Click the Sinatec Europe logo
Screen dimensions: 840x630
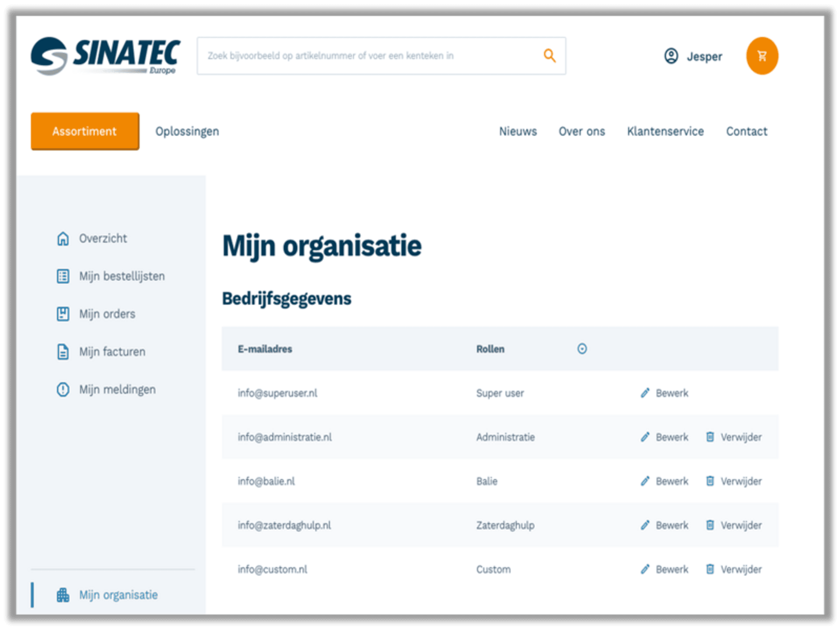click(x=105, y=56)
